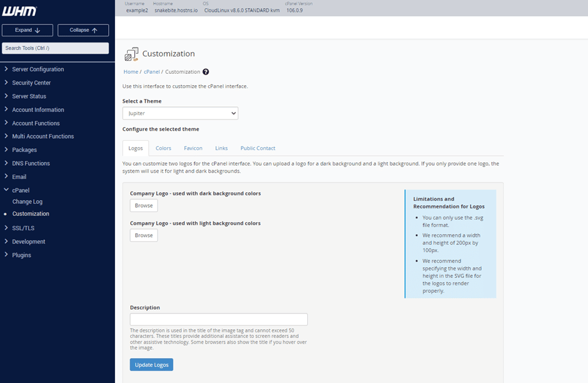
Task: Browse for dark background company logo
Action: (144, 205)
